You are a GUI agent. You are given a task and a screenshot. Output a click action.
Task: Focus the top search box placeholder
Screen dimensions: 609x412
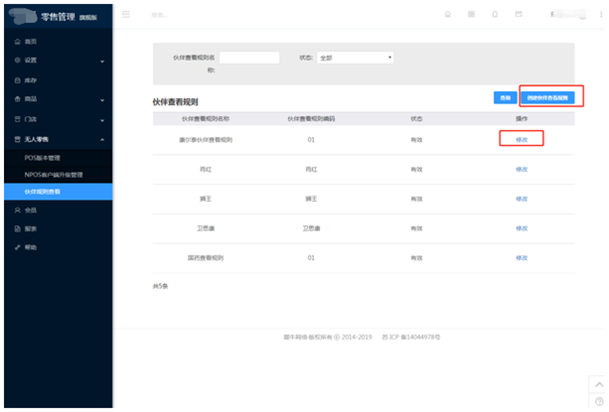(159, 15)
